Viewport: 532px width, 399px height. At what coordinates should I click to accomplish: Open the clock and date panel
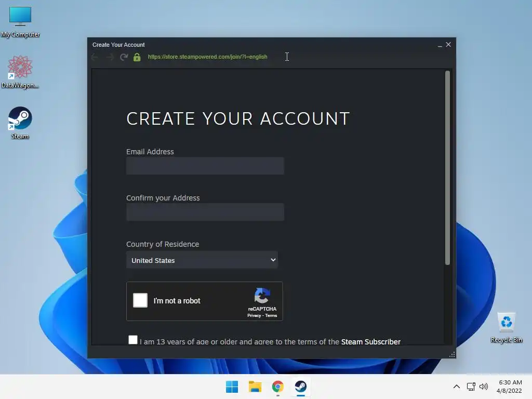[509, 387]
